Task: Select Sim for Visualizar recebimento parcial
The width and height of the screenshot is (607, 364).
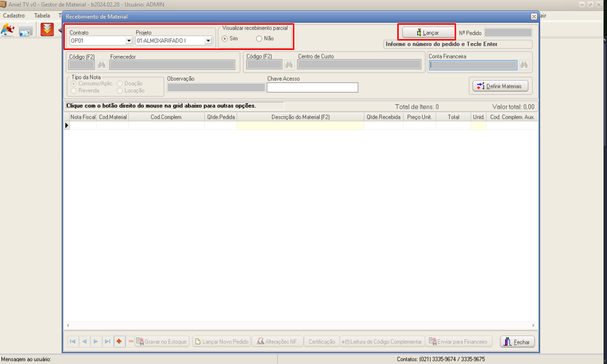Action: [x=226, y=39]
